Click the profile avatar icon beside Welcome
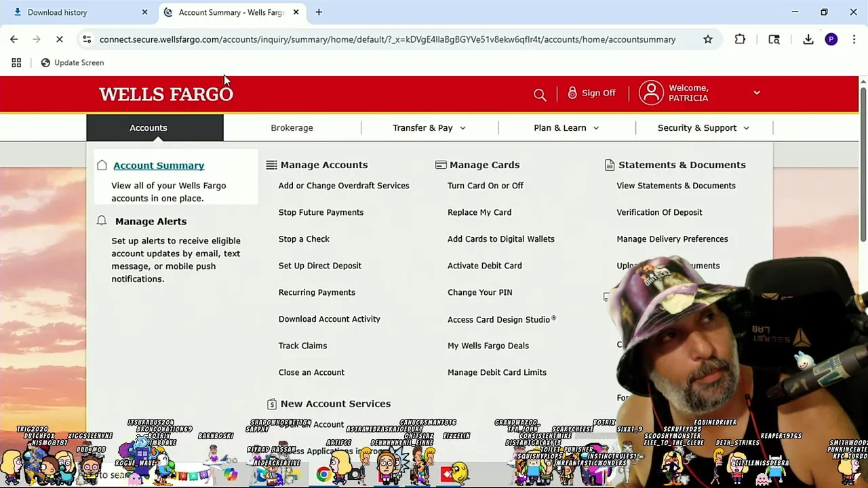 651,93
